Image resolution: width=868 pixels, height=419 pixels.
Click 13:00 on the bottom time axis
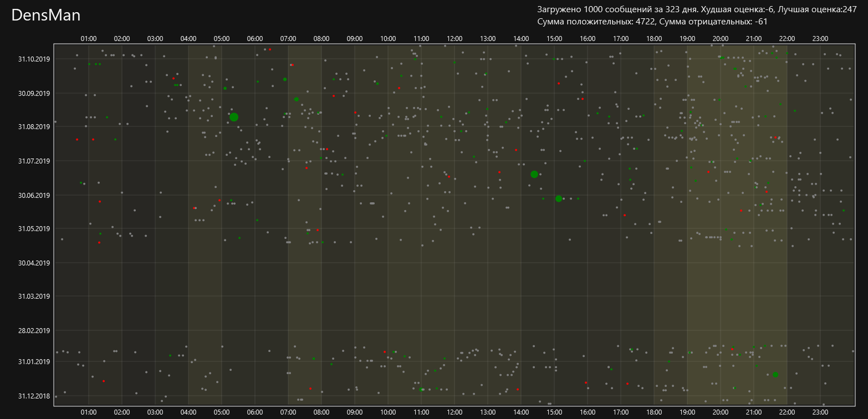(x=488, y=412)
